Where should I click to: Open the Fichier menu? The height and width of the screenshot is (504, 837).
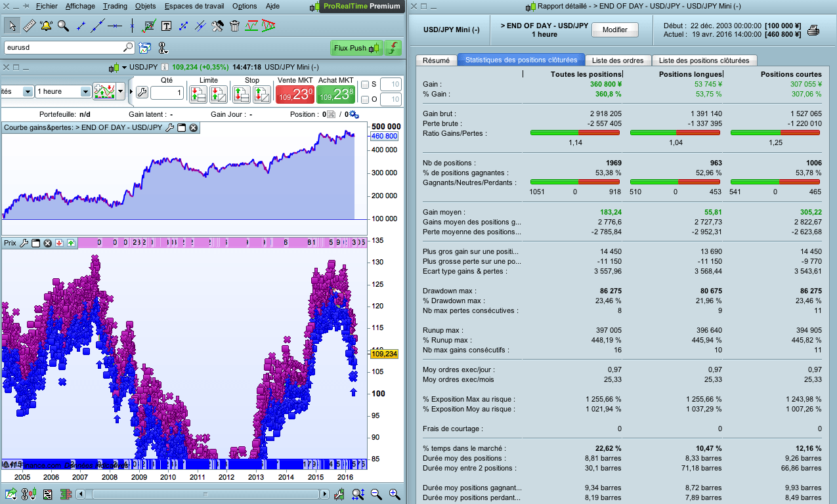tap(47, 6)
